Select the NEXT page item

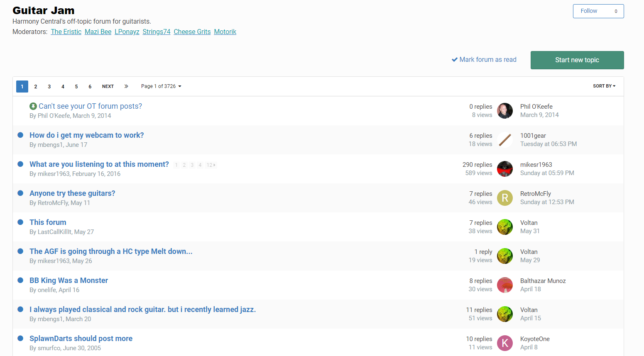click(108, 86)
